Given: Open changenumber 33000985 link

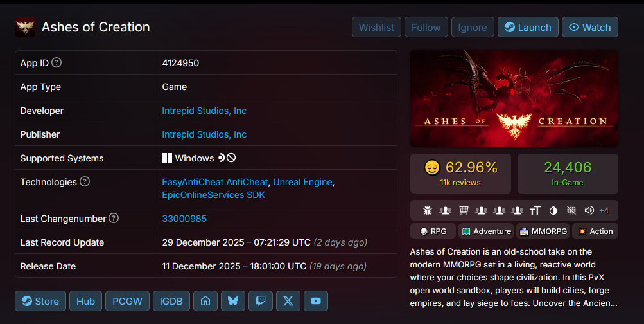Looking at the screenshot, I should pos(184,219).
